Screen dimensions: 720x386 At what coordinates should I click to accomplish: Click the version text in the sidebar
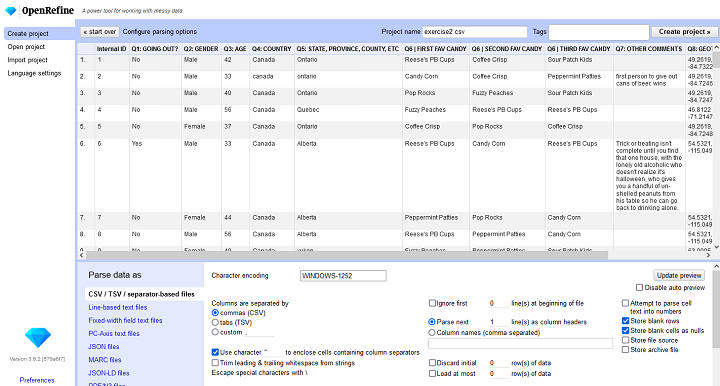pyautogui.click(x=37, y=359)
